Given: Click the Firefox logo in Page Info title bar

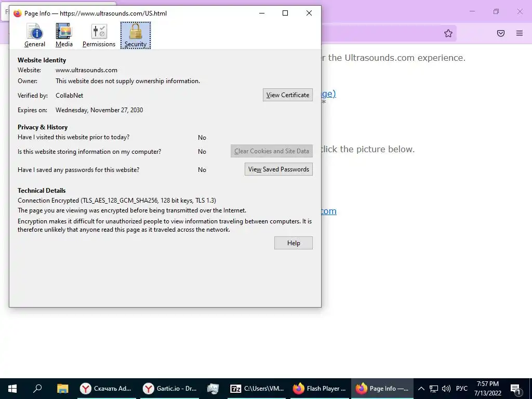Looking at the screenshot, I should (17, 13).
